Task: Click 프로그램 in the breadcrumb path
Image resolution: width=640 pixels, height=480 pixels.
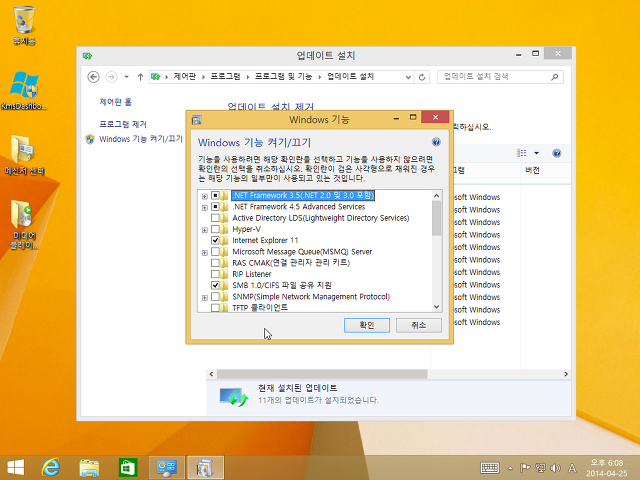Action: (x=225, y=76)
